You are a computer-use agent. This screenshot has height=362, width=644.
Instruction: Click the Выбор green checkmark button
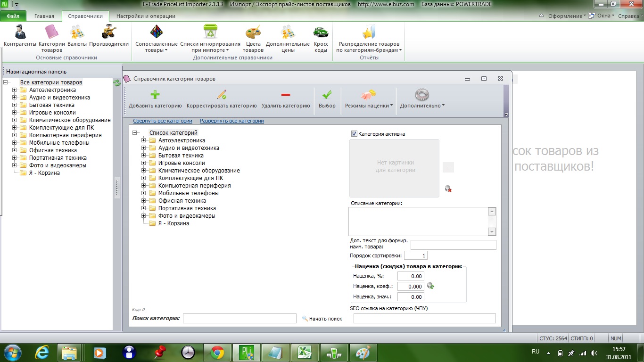click(327, 99)
